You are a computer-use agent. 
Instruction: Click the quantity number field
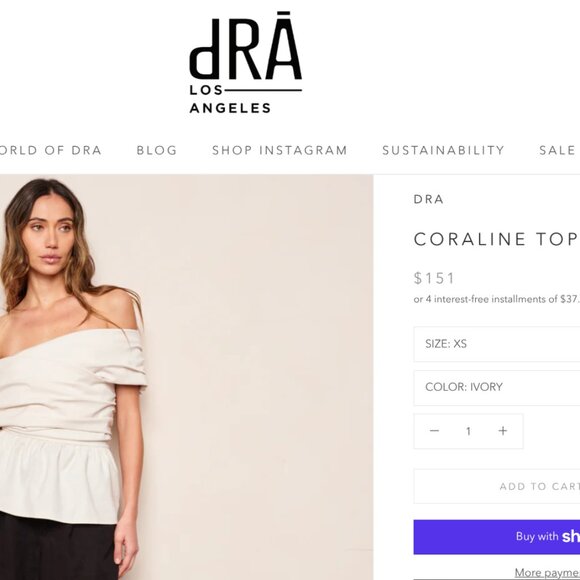coord(468,431)
